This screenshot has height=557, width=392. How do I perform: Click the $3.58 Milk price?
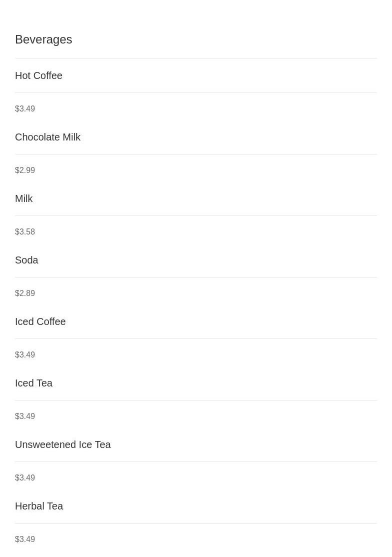[x=25, y=231]
